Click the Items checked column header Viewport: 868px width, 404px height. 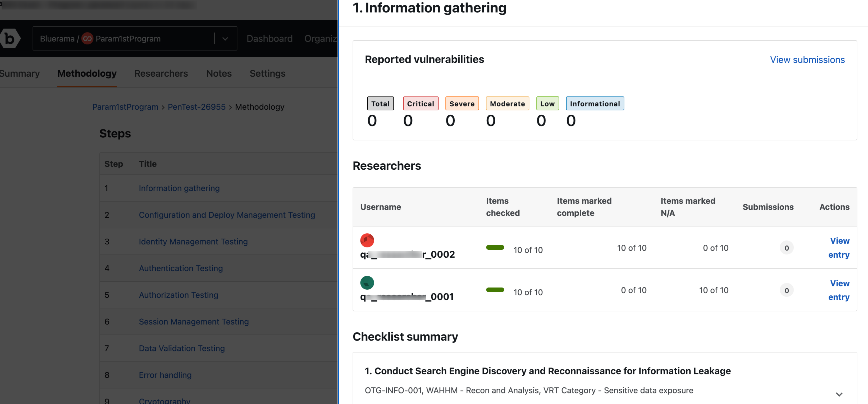coord(503,207)
